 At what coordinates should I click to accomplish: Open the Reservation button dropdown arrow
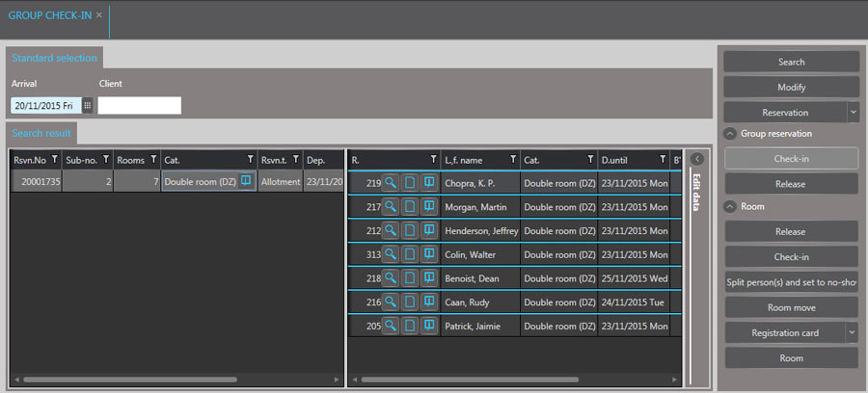tap(853, 112)
